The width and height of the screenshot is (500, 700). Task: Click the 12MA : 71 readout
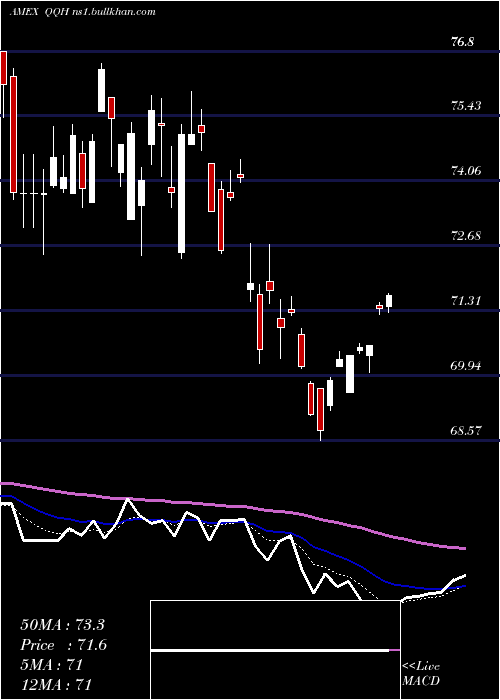click(x=56, y=685)
